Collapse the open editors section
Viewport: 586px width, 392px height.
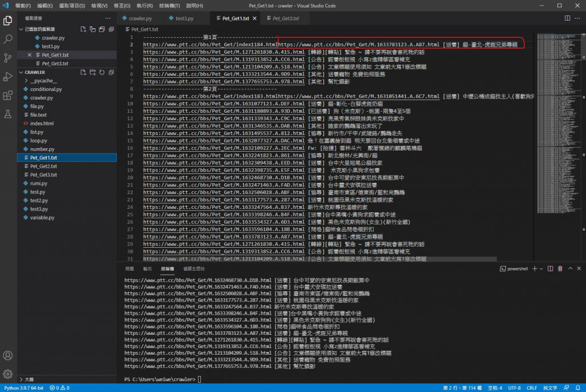click(x=21, y=29)
